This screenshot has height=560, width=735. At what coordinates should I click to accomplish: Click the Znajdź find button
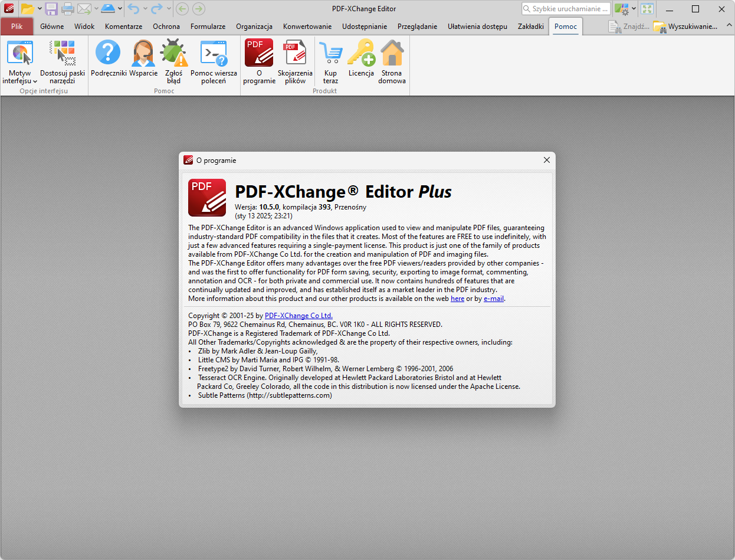click(629, 27)
